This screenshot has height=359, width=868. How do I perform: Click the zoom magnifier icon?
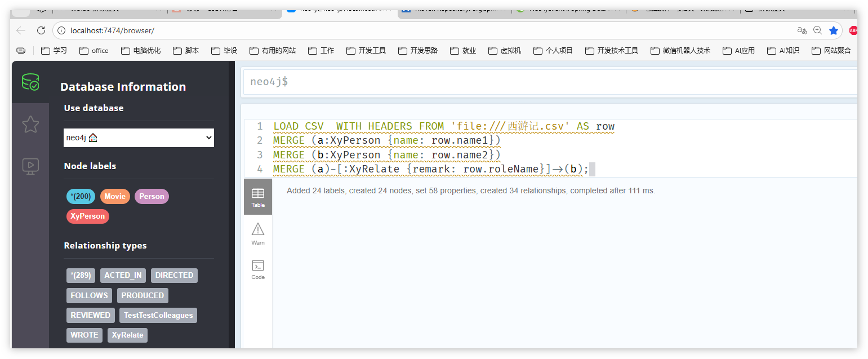pyautogui.click(x=818, y=30)
